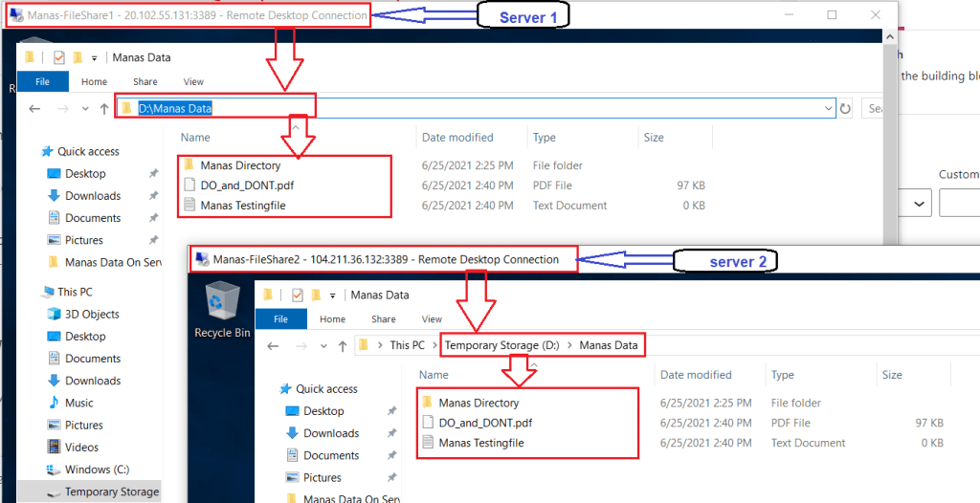Click Back arrow in Server 2 Explorer
Viewport: 980px width, 503px height.
pyautogui.click(x=273, y=345)
